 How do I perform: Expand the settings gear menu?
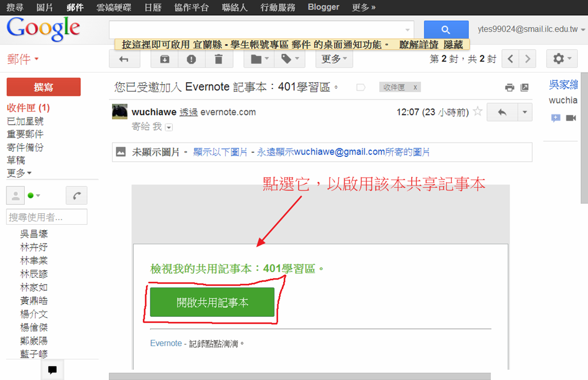[562, 59]
